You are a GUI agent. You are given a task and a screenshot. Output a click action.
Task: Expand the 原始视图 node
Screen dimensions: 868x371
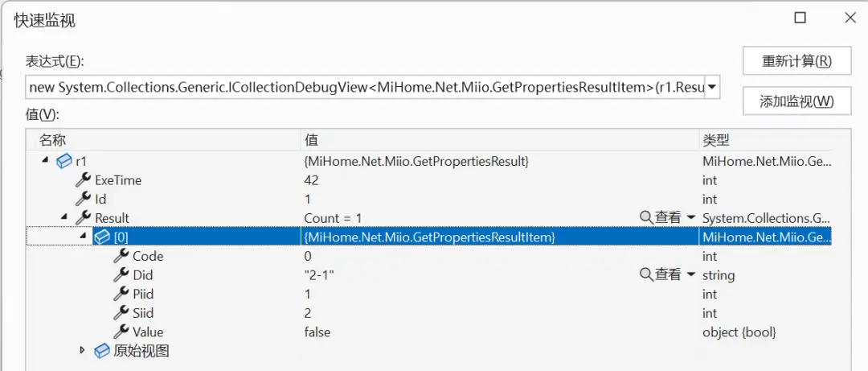(x=83, y=351)
